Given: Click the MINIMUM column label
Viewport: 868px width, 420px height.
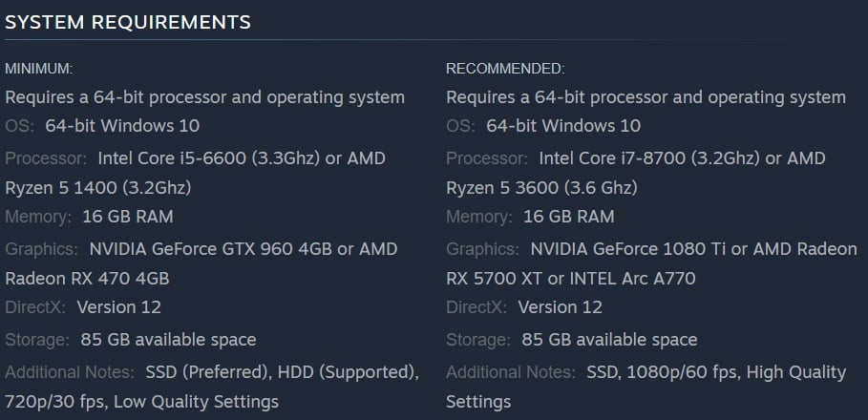Looking at the screenshot, I should click(x=39, y=69).
